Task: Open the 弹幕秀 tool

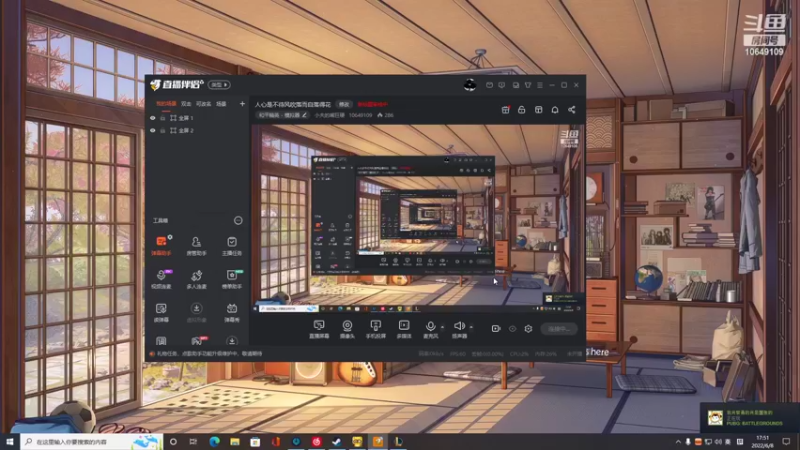Action: [232, 312]
